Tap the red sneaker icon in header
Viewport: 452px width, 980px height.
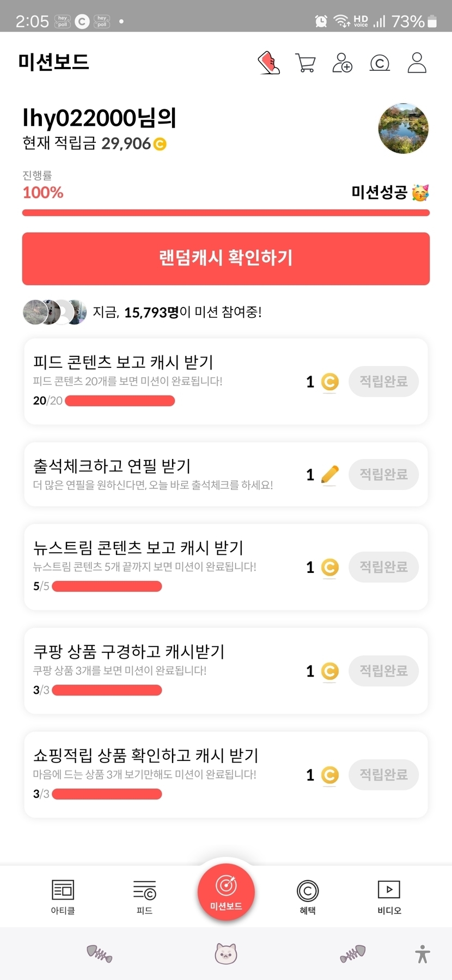tap(268, 63)
